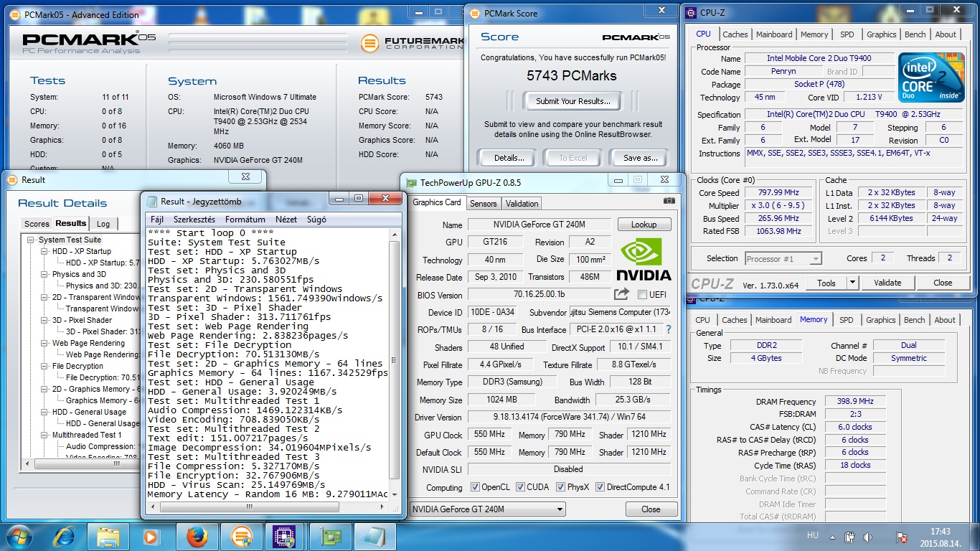Click the BIOS Version field 70.16.25.00.1b
This screenshot has width=980, height=551.
click(538, 295)
